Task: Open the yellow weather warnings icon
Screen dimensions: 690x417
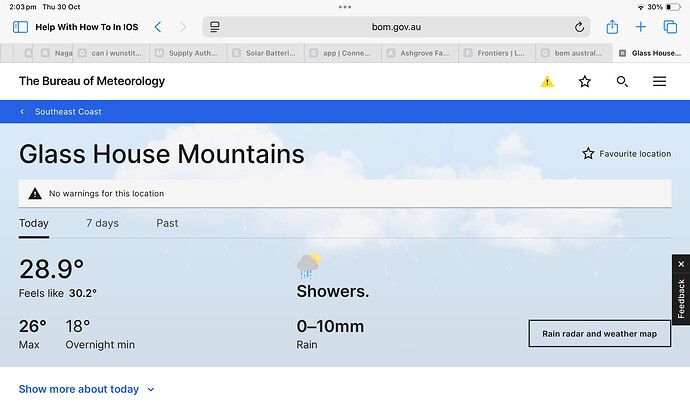Action: pos(547,81)
